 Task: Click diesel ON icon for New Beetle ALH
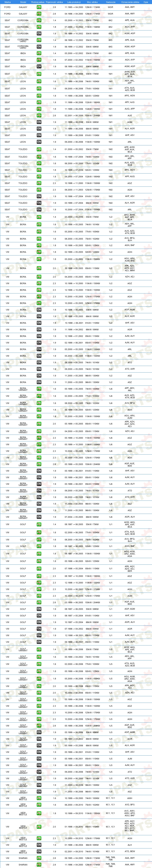point(39,845)
